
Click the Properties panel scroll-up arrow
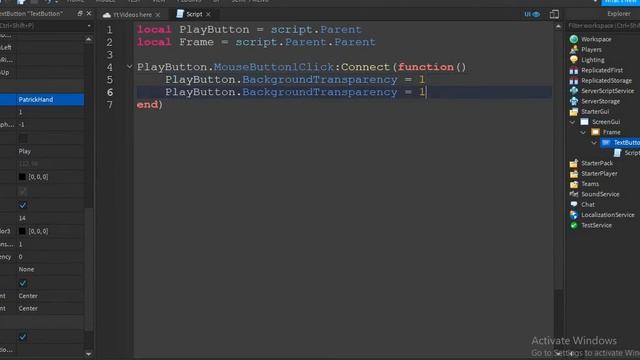(89, 39)
